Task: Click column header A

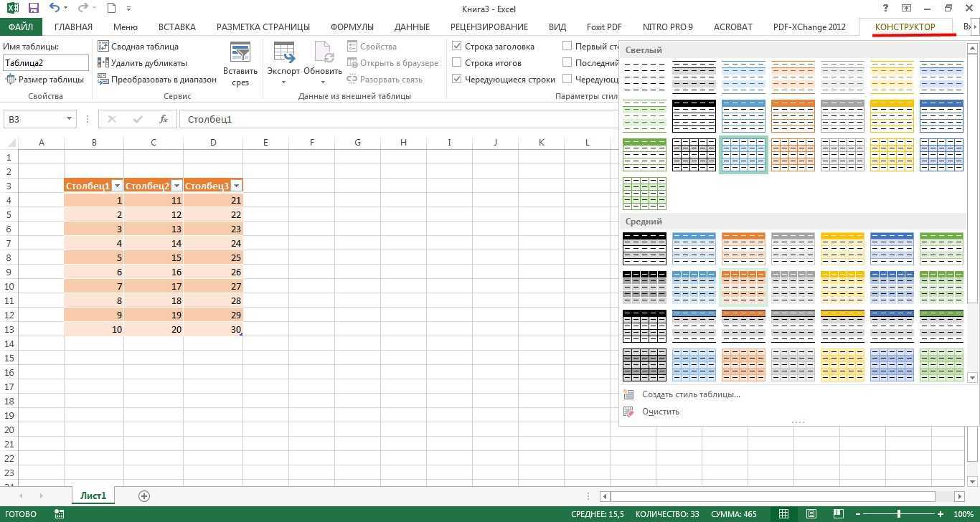Action: (x=41, y=142)
